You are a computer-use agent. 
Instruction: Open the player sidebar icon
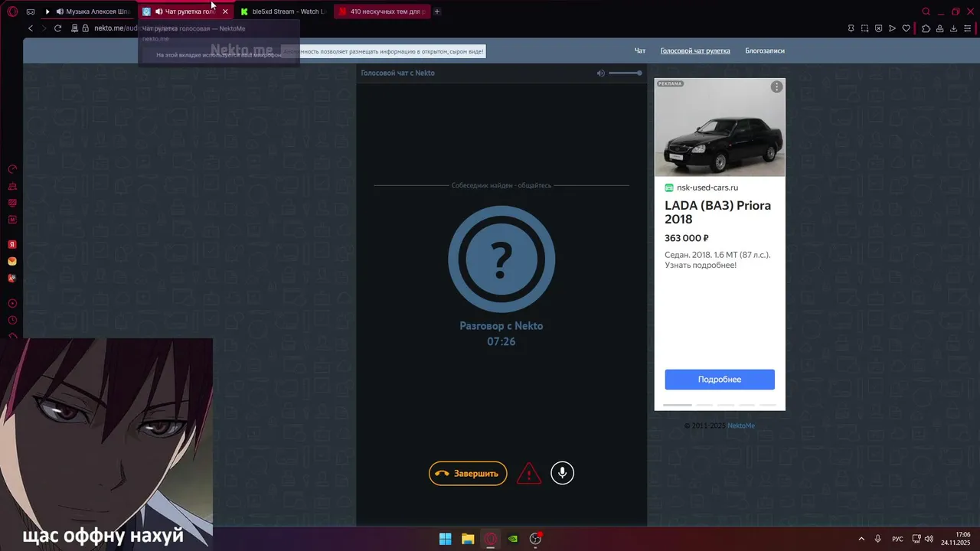point(12,303)
